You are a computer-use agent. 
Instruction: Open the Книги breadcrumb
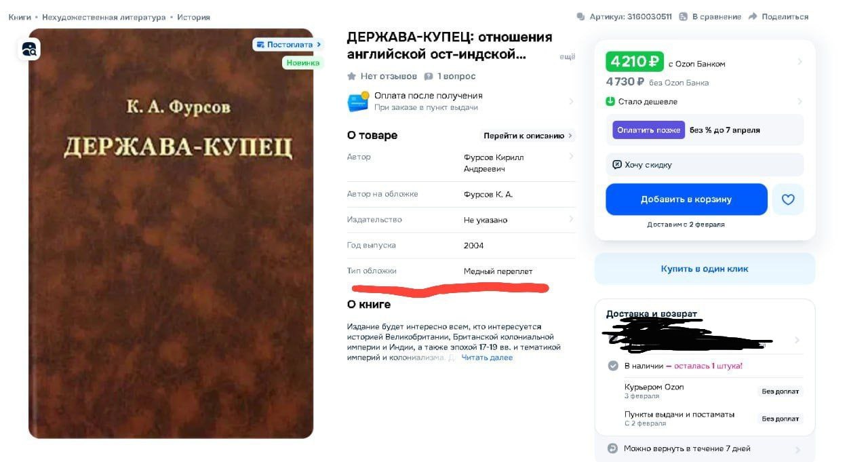click(20, 17)
